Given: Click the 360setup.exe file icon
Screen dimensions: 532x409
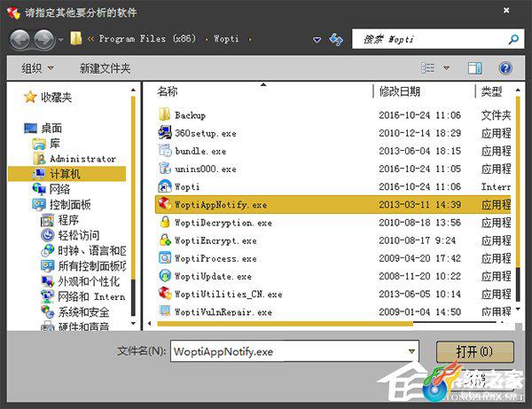Looking at the screenshot, I should (165, 132).
